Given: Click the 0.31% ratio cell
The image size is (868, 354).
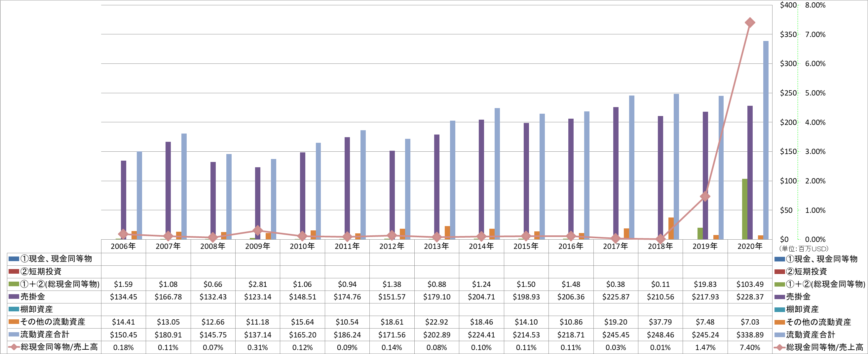Looking at the screenshot, I should 257,347.
